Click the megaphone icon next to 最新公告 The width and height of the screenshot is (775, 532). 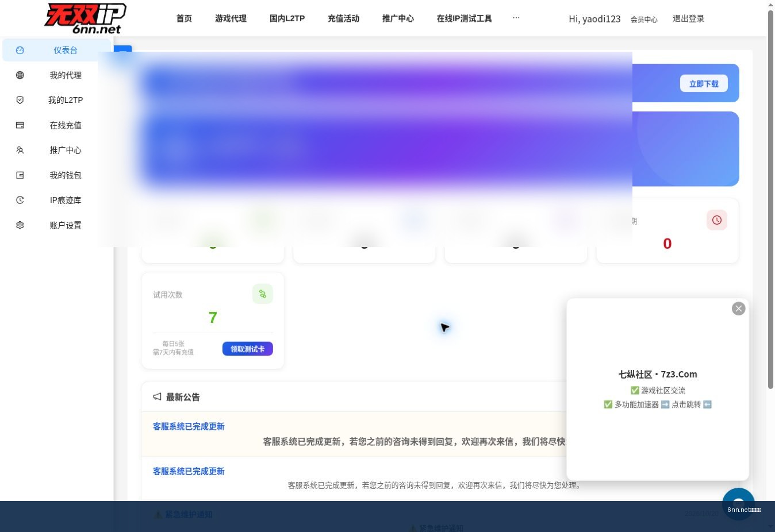coord(158,397)
